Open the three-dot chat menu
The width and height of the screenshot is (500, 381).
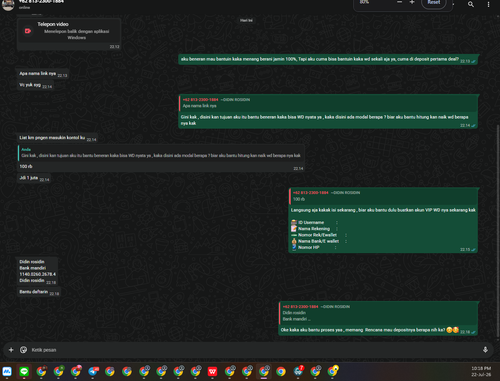488,4
